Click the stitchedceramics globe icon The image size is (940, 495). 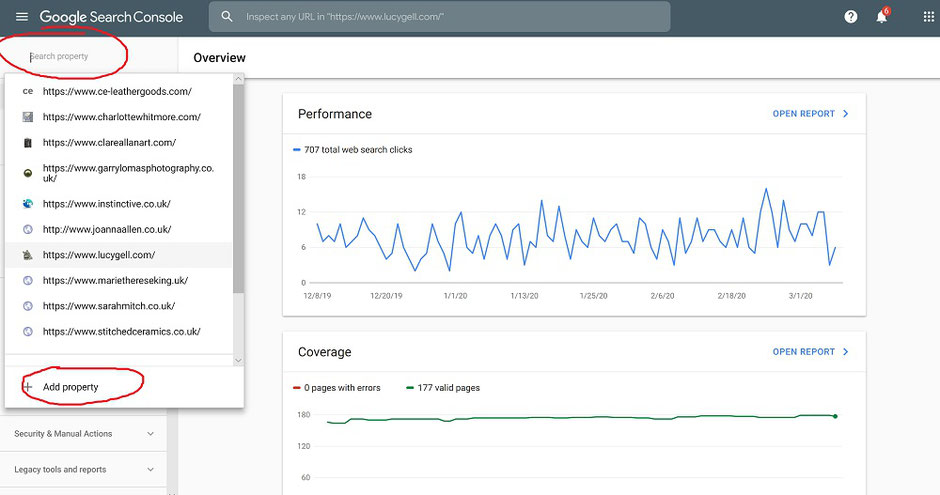(28, 331)
